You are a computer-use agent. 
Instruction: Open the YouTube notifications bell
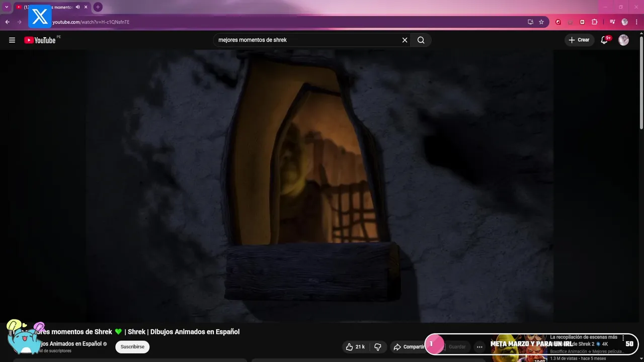(604, 40)
